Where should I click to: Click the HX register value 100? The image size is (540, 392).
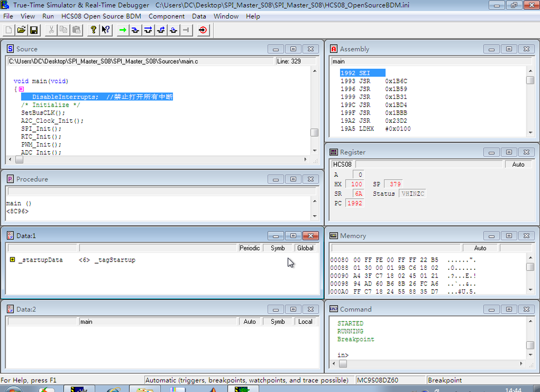[355, 184]
